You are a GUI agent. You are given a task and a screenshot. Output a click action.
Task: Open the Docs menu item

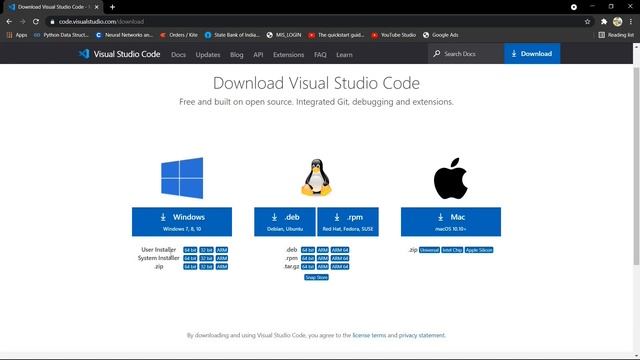click(178, 54)
